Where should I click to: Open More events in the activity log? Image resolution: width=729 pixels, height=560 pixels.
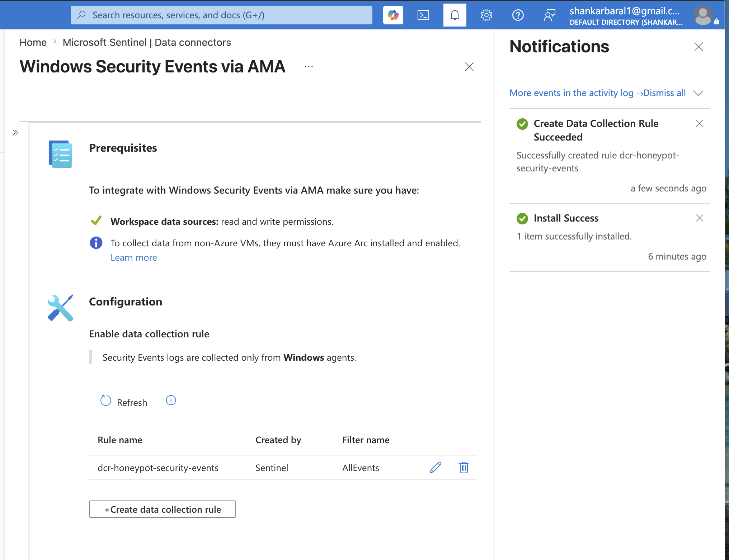tap(576, 93)
